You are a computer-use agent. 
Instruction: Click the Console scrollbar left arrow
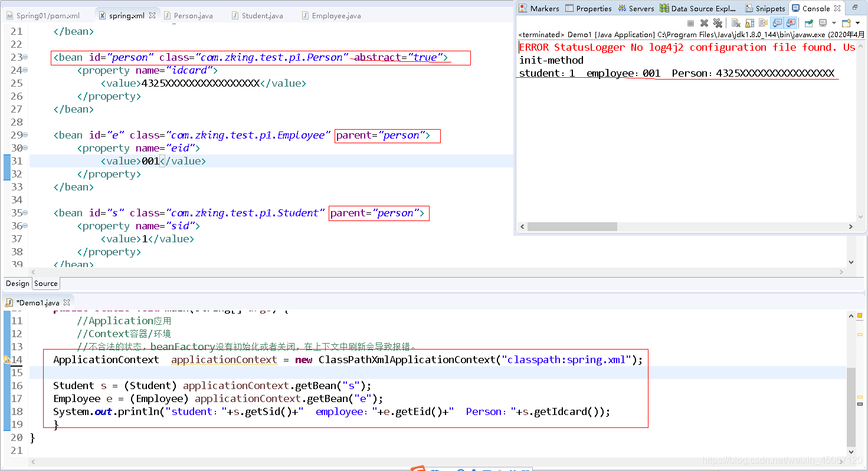pyautogui.click(x=521, y=226)
